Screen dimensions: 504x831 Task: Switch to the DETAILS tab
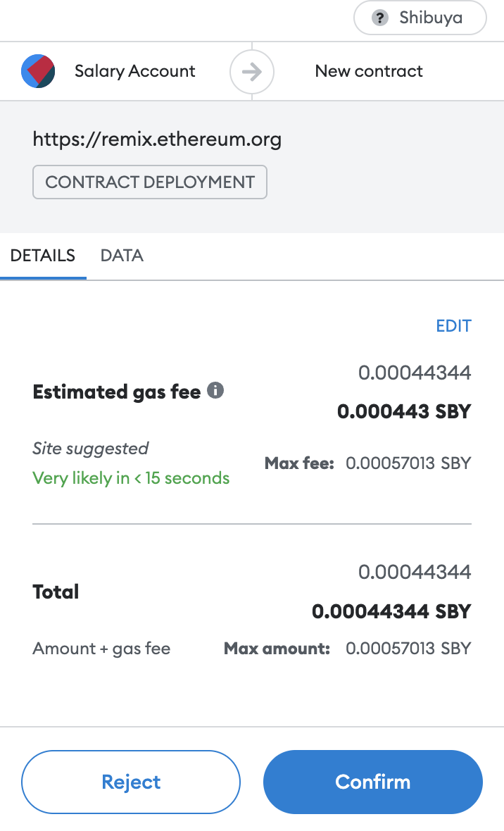43,256
